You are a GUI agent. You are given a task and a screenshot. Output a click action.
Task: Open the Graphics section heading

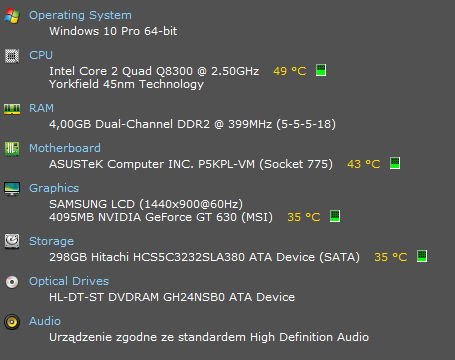pyautogui.click(x=54, y=188)
